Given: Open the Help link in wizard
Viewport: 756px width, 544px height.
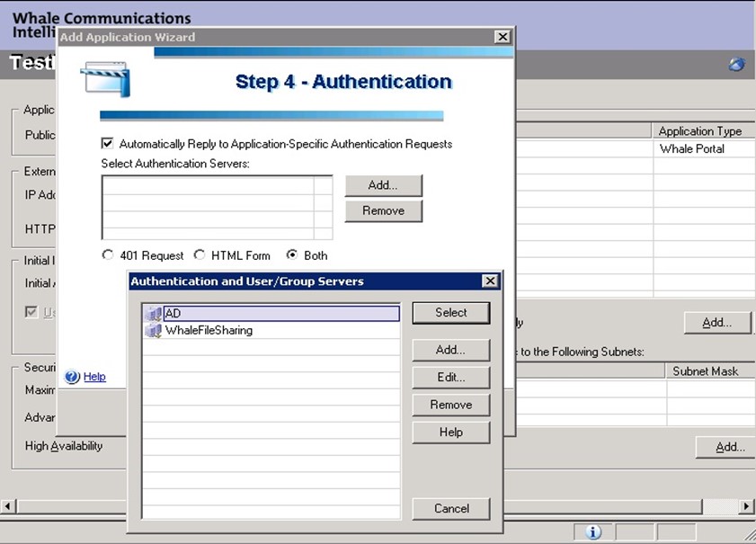Looking at the screenshot, I should click(x=94, y=377).
